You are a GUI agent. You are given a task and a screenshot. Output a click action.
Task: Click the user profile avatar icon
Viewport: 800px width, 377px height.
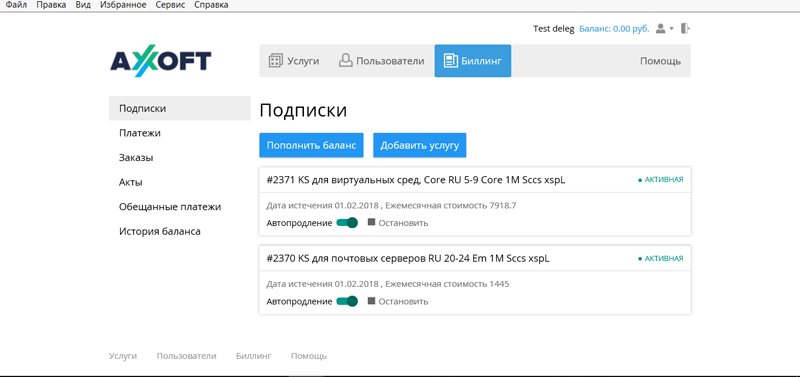(660, 29)
